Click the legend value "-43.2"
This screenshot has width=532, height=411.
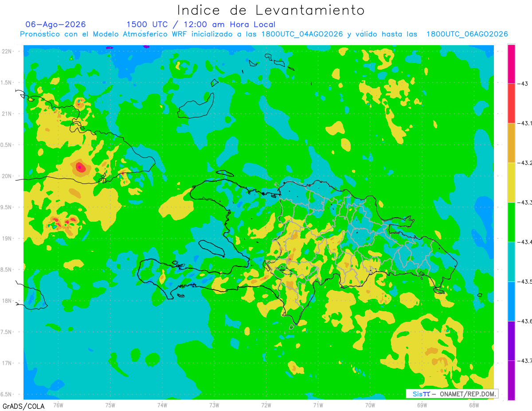(525, 163)
